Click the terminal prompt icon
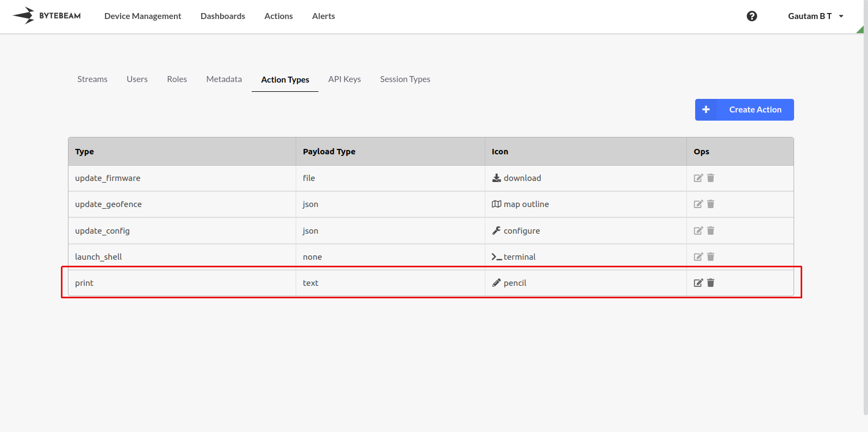Screen dimensions: 868x432 click(x=497, y=256)
